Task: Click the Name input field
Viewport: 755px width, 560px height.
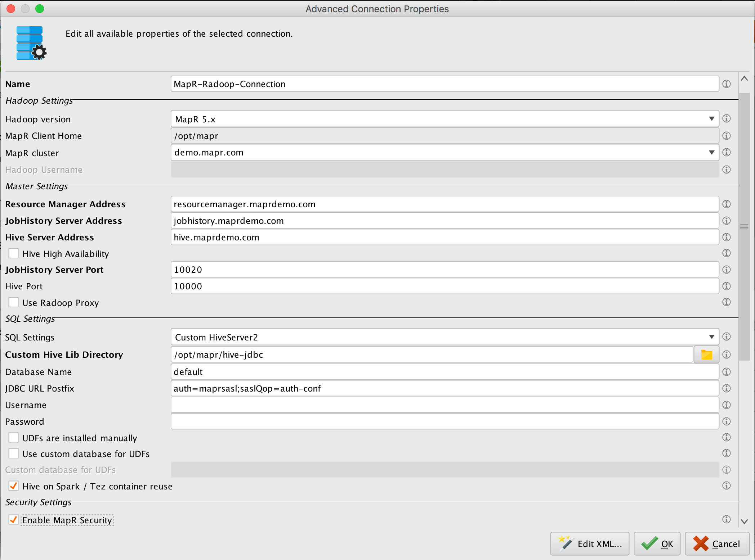Action: tap(445, 84)
